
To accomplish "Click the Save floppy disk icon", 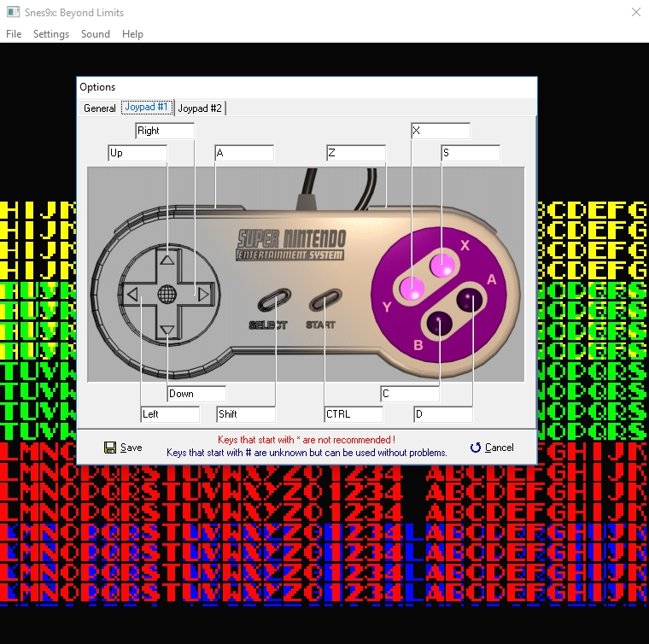I will (109, 448).
